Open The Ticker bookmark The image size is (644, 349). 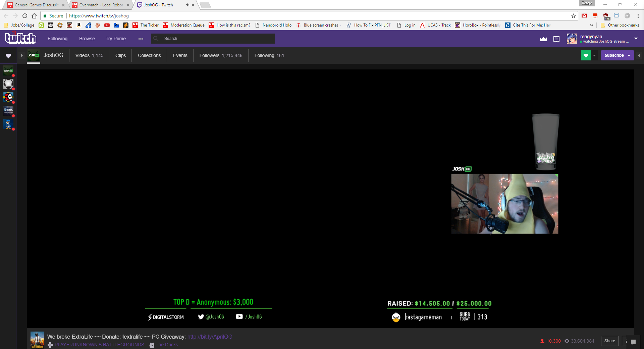pos(146,25)
